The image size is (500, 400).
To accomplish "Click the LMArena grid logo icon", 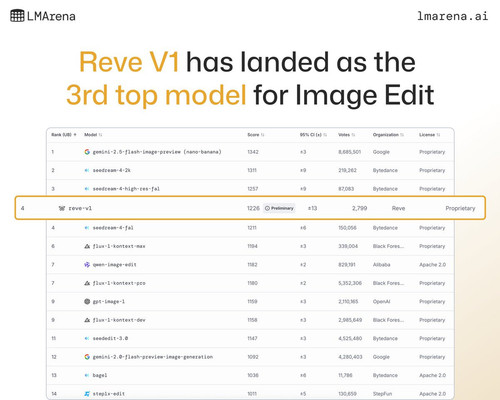I will point(17,16).
